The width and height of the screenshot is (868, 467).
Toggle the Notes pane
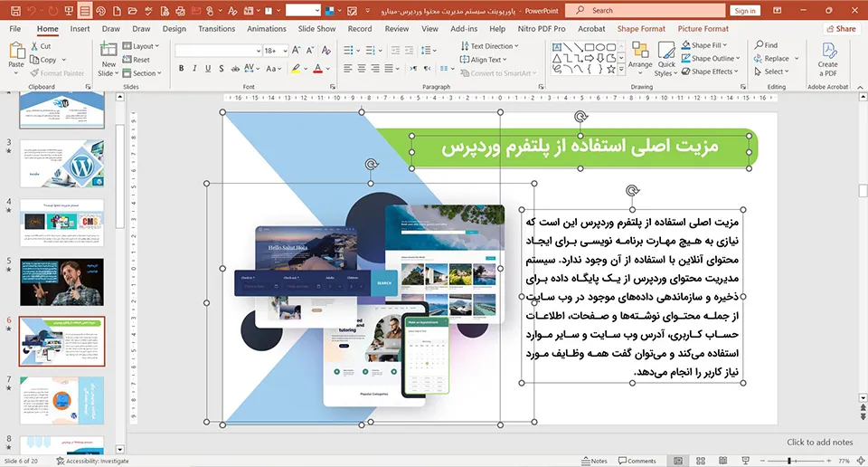[x=594, y=461]
